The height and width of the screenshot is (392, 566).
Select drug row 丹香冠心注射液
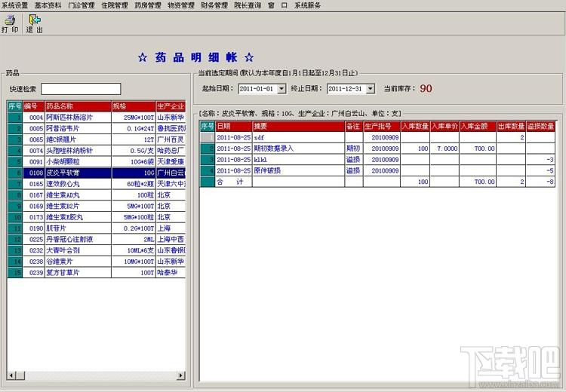point(96,239)
